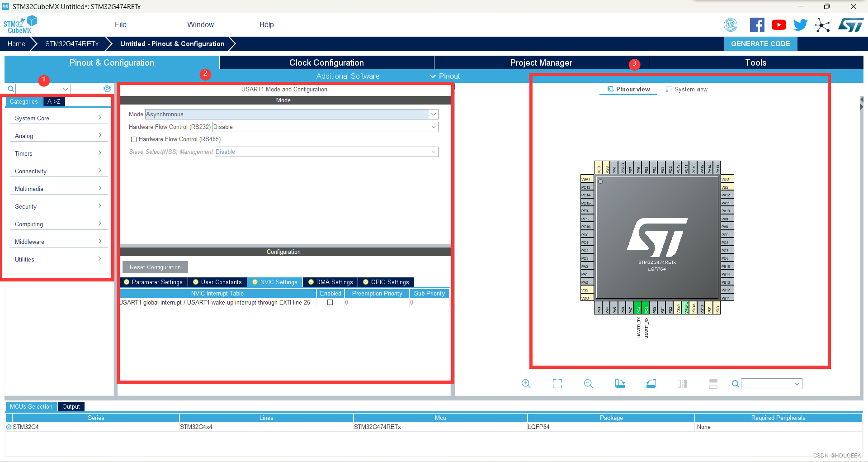This screenshot has width=868, height=462.
Task: Rotate chip view clockwise
Action: click(620, 384)
